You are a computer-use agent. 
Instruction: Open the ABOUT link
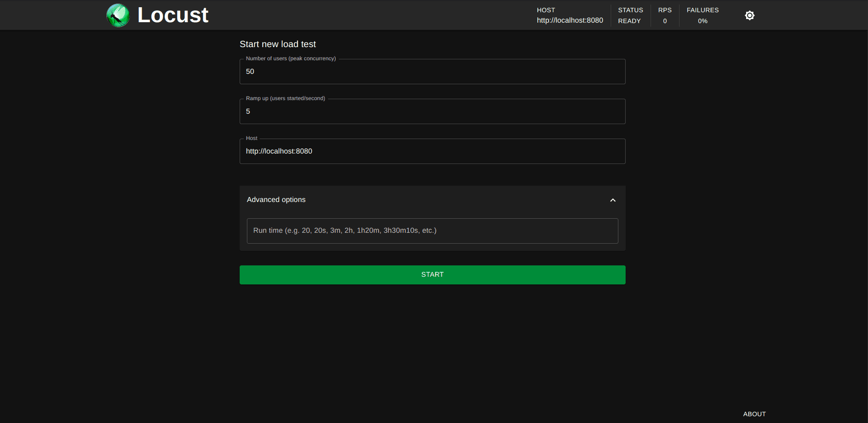[754, 414]
